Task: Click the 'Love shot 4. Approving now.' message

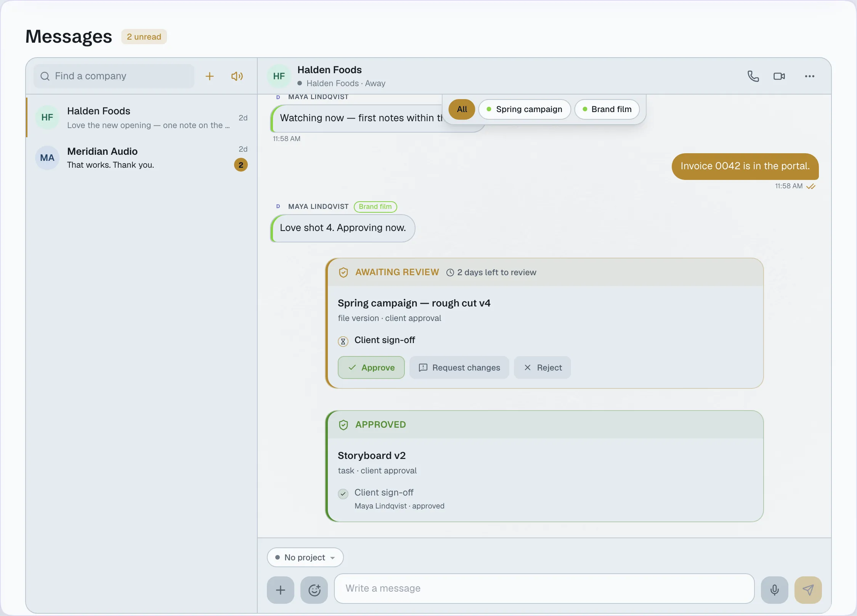Action: tap(343, 228)
